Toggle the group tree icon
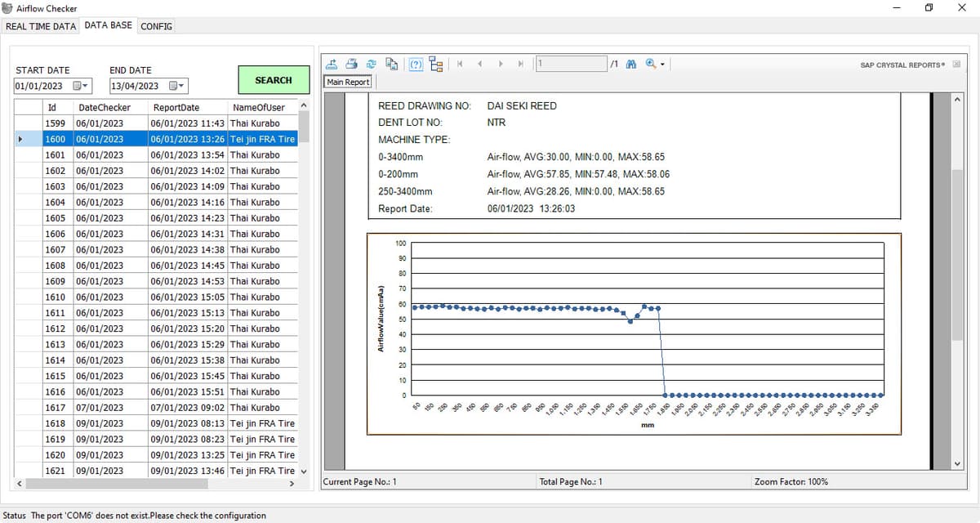980x523 pixels. tap(435, 64)
